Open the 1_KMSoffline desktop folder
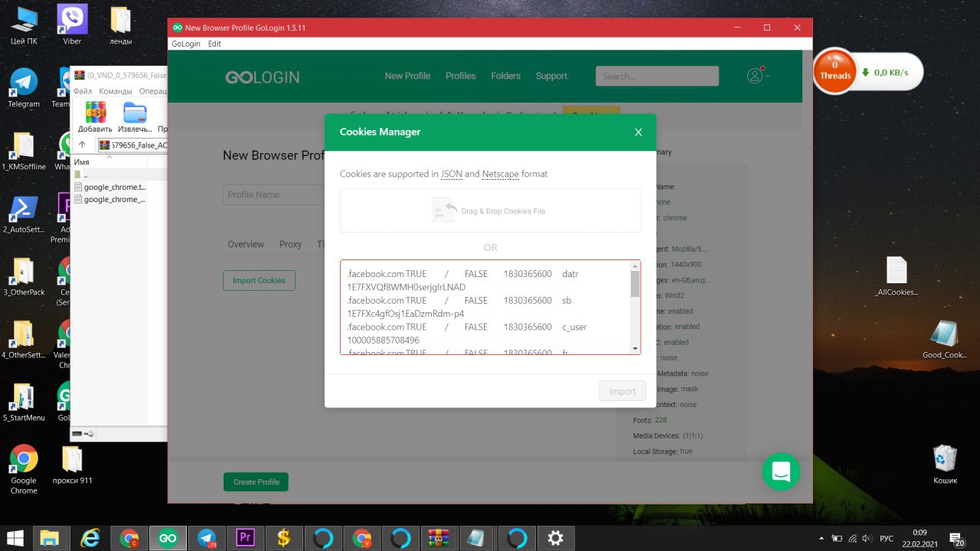Screen dimensions: 980x551 (24, 150)
